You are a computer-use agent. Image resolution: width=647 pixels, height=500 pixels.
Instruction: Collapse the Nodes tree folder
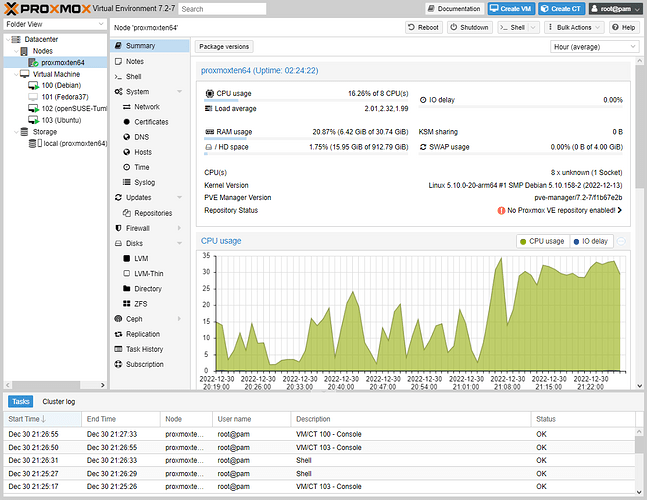click(16, 51)
